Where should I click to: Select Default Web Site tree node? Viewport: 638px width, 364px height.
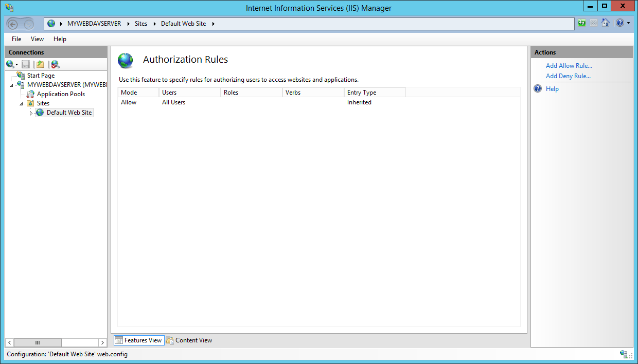tap(69, 113)
